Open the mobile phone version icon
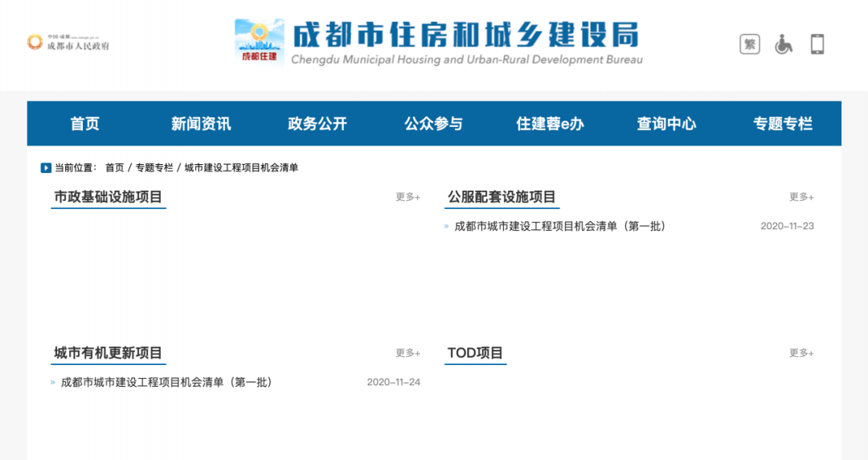This screenshot has width=868, height=460. pyautogui.click(x=817, y=43)
